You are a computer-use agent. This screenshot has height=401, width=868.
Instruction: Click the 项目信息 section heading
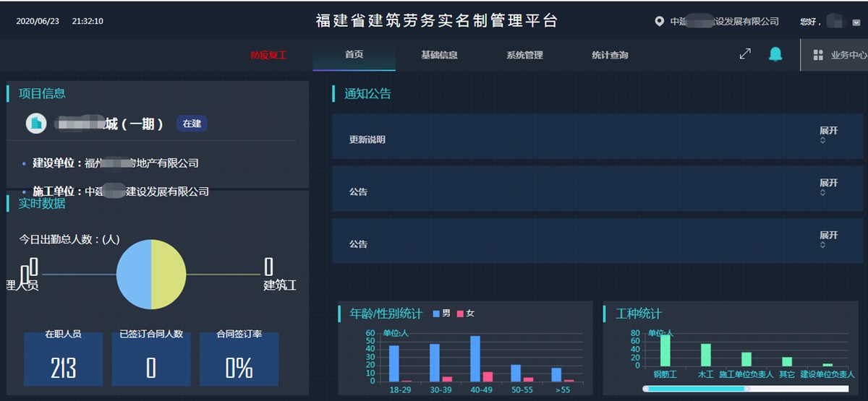click(42, 93)
